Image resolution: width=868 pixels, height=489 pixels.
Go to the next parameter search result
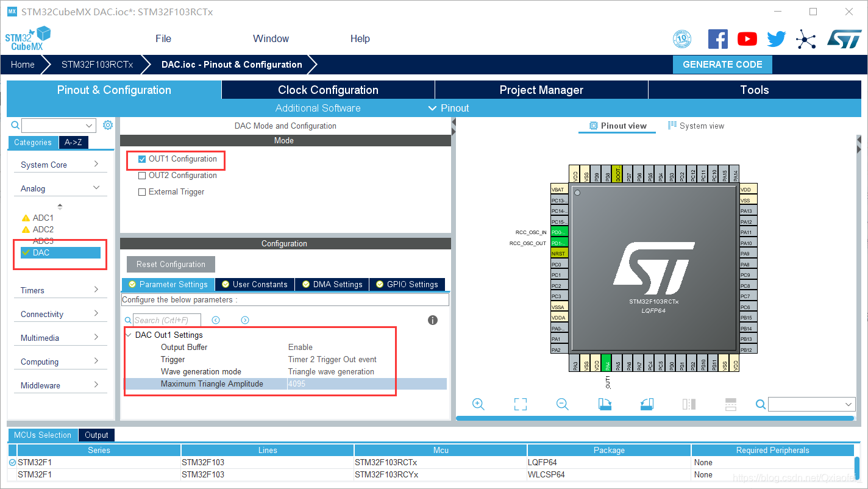click(x=245, y=320)
